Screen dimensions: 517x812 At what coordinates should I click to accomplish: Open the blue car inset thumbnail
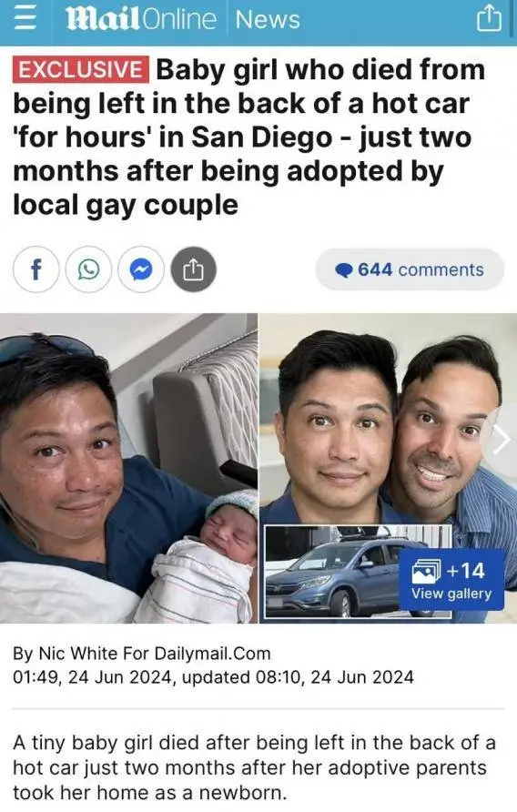click(331, 572)
